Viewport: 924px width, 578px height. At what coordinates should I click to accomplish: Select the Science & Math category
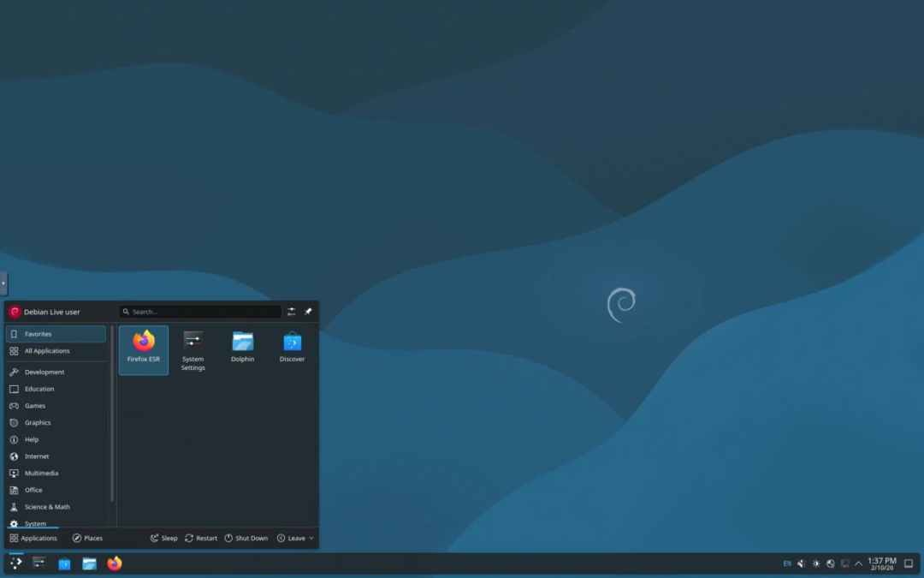point(56,507)
